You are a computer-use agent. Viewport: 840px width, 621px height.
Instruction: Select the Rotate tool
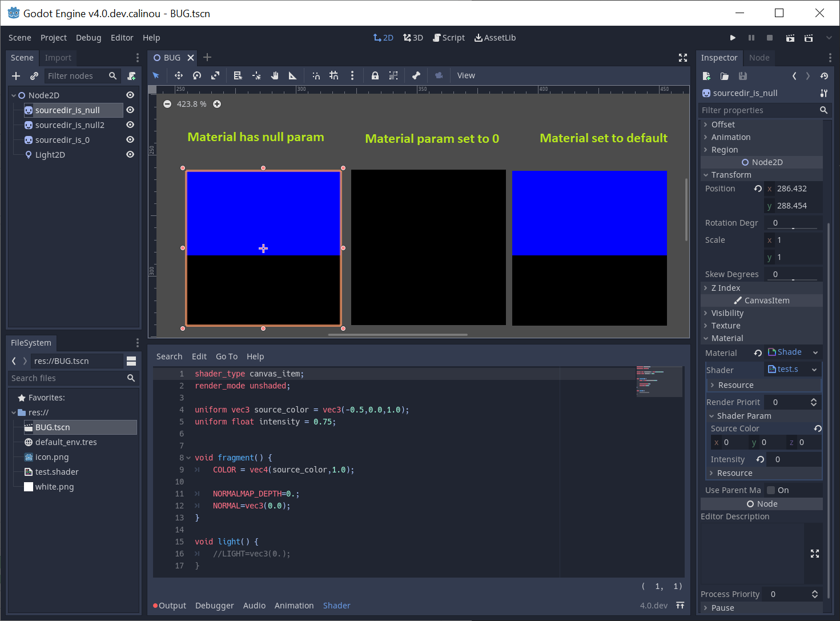pyautogui.click(x=196, y=75)
